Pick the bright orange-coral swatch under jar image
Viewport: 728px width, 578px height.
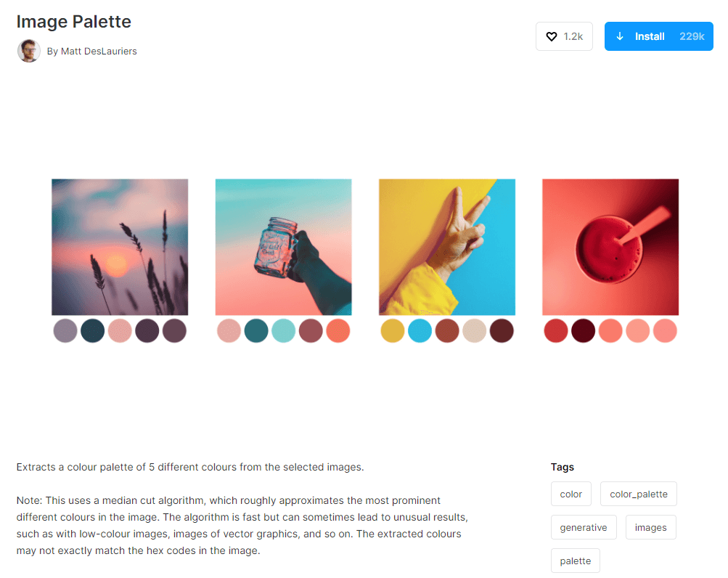pos(338,331)
